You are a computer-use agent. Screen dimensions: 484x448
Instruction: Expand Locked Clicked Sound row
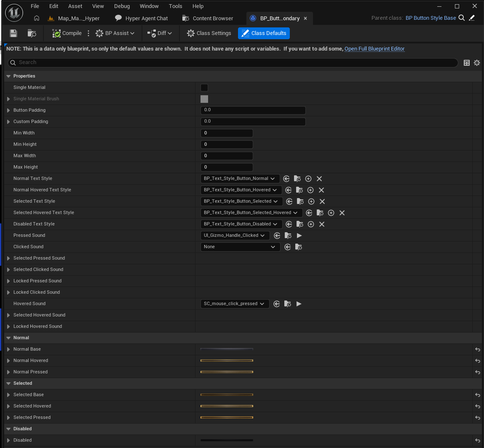point(9,292)
